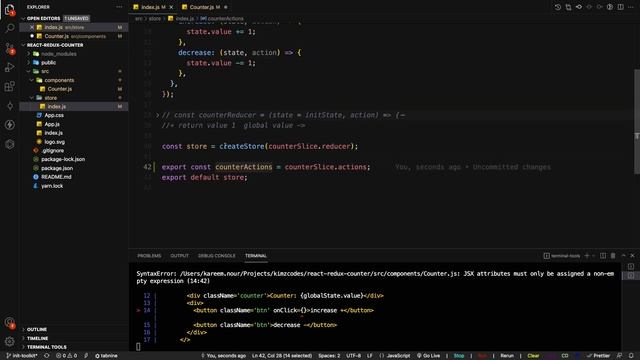Open Counter.js in the components folder
Viewport: 640px width, 360px height.
[x=59, y=89]
